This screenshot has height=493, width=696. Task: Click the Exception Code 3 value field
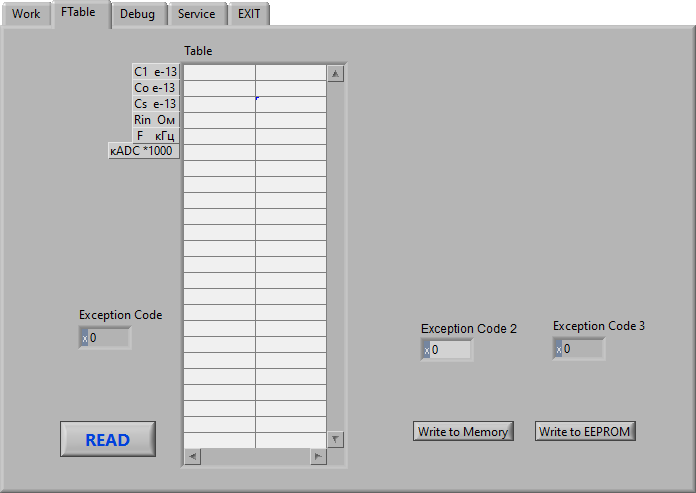point(583,349)
